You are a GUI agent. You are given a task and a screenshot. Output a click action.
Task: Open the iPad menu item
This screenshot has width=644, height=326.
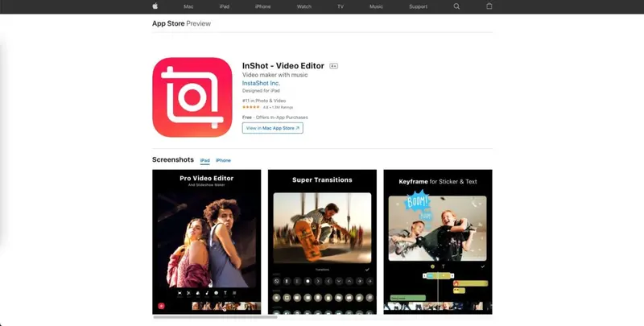coord(225,6)
